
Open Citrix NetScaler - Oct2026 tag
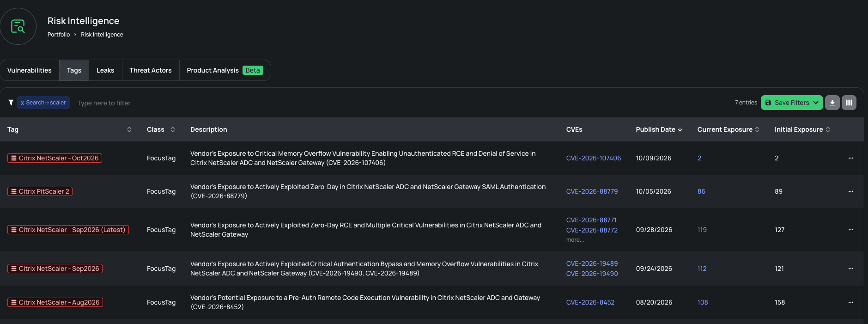tap(55, 158)
